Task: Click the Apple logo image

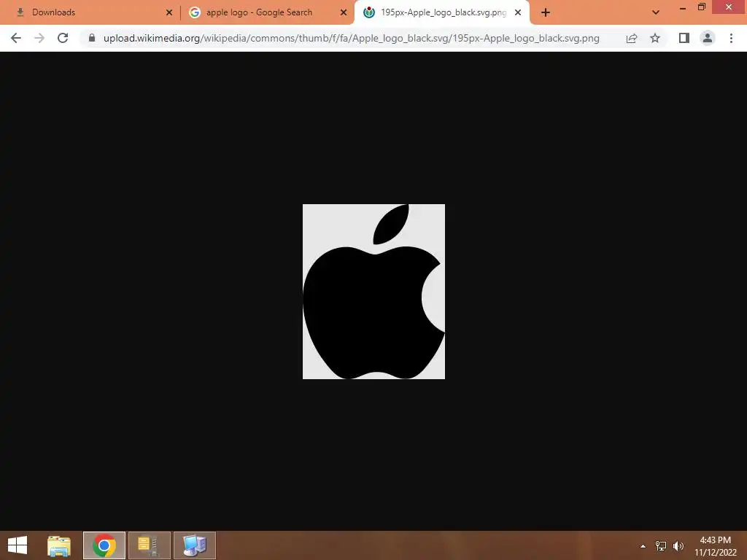Action: pos(374,292)
